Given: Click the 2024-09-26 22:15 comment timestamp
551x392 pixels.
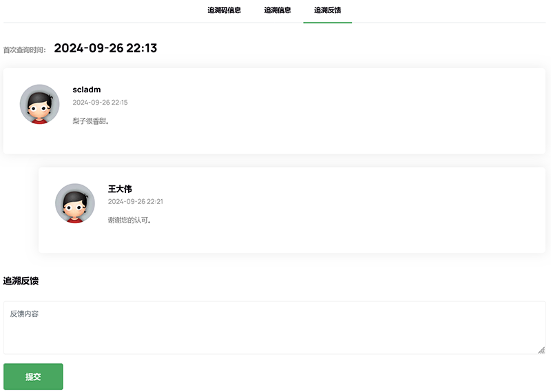Looking at the screenshot, I should tap(100, 103).
